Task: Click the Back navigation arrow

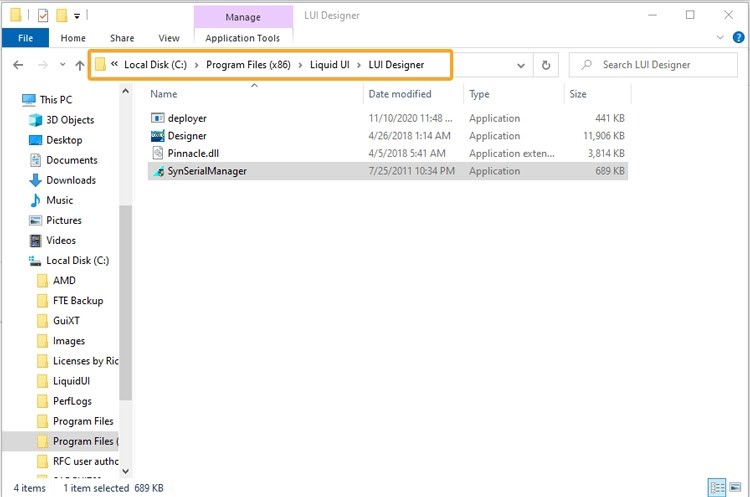Action: click(18, 65)
